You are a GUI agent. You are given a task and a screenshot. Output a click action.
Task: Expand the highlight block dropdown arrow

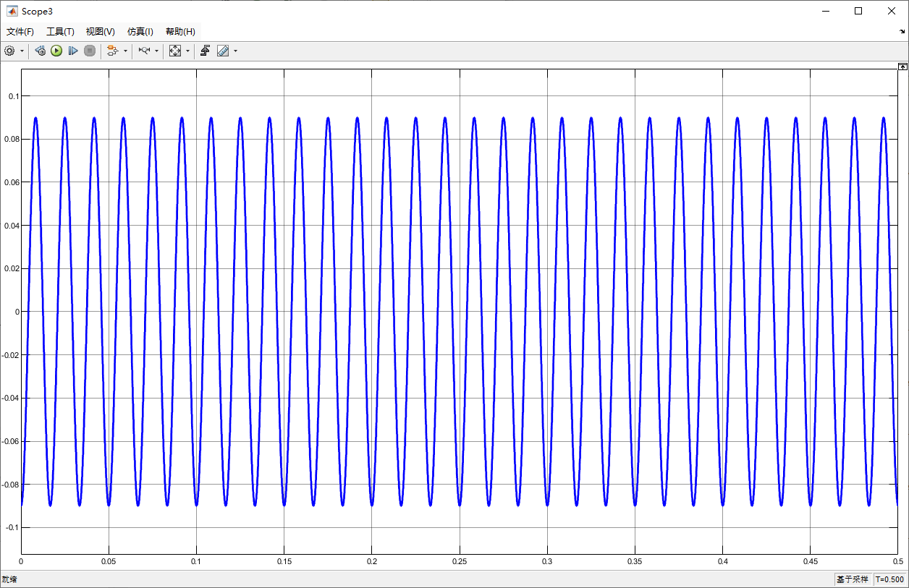(x=125, y=51)
